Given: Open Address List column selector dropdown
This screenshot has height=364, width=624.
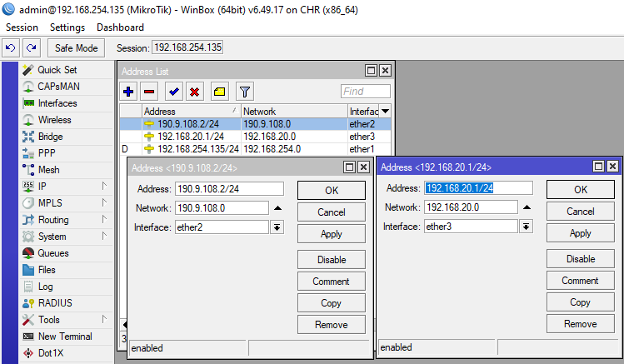Looking at the screenshot, I should click(385, 111).
